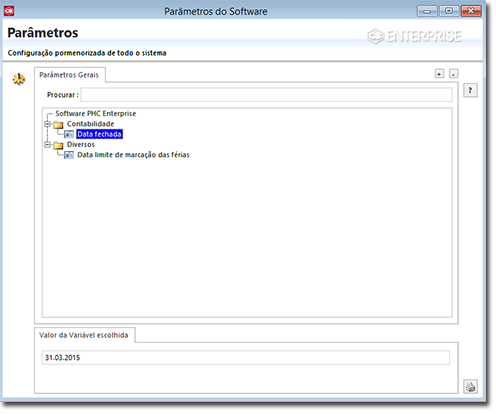The height and width of the screenshot is (414, 496).
Task: Select the Software PHC Enterprise root node
Action: click(96, 114)
